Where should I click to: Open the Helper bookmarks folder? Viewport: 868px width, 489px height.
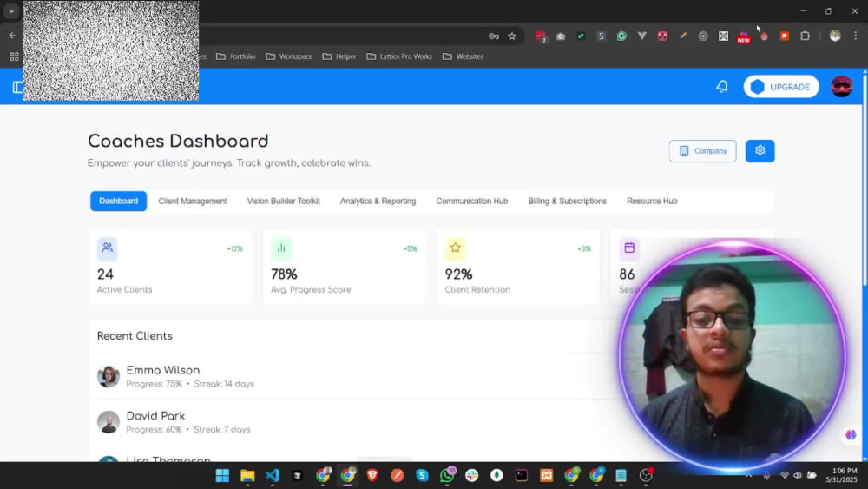339,56
